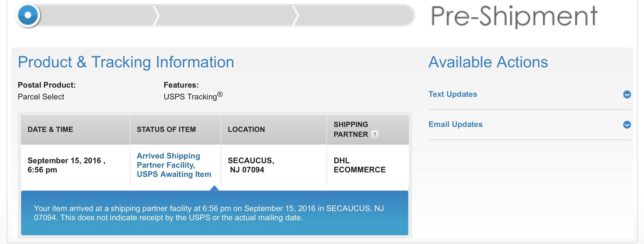Click the blue Pre-Shipment progress circle

28,15
